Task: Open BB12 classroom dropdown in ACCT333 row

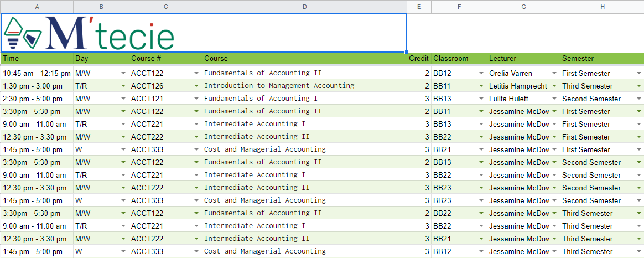Action: click(x=481, y=252)
